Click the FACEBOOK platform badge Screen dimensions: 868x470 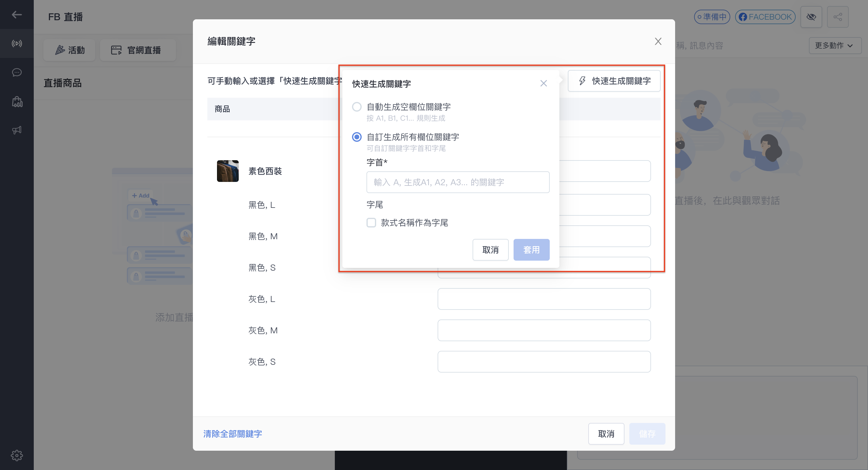pos(765,17)
